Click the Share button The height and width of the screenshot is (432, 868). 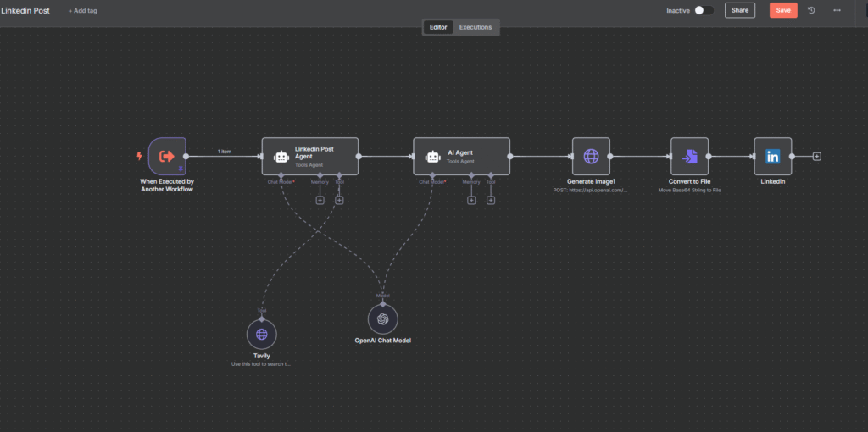click(x=739, y=10)
